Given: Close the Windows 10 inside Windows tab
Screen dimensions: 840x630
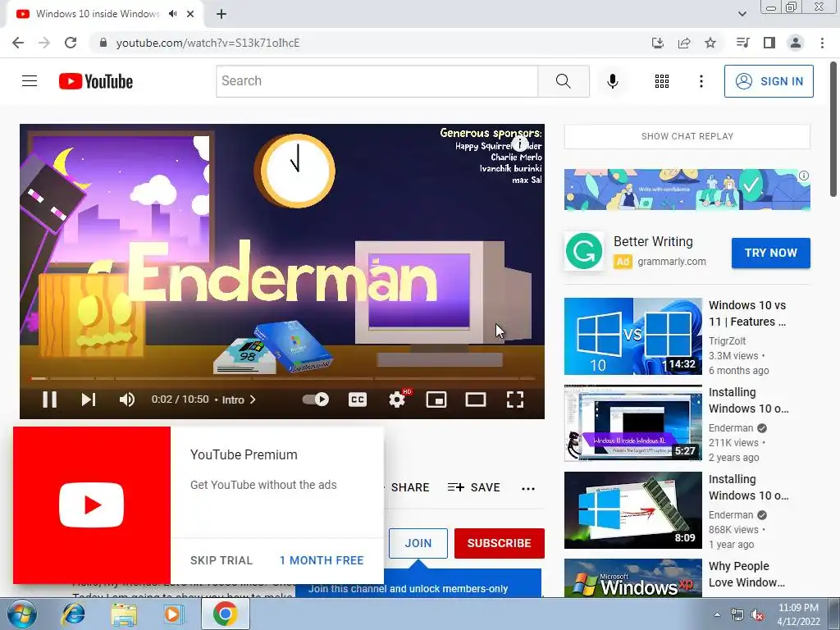Looking at the screenshot, I should (190, 14).
